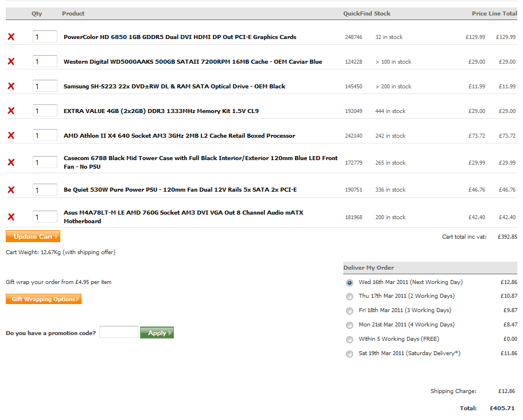Select Mon 21st Mar 4 Working Days option
Screen dimensions: 523x420
350,325
